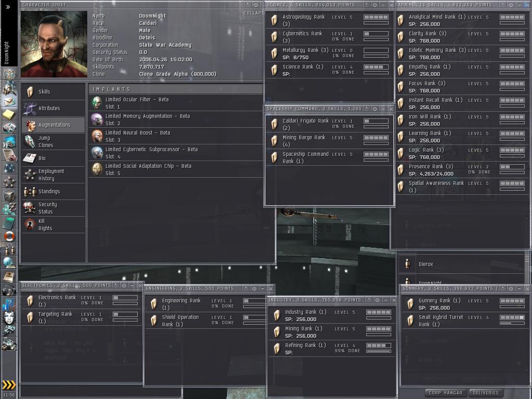Select the Shield Operation Rank skill row
This screenshot has width=532, height=399.
click(x=206, y=321)
